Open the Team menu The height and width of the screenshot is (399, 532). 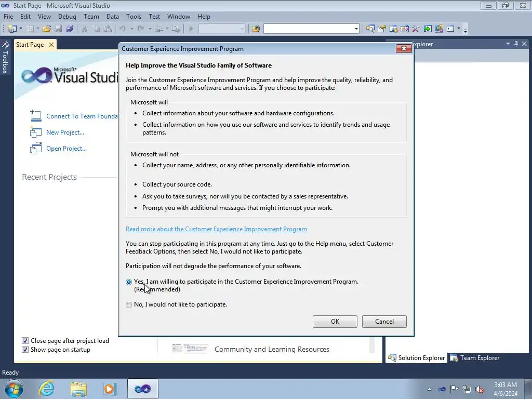pos(91,16)
